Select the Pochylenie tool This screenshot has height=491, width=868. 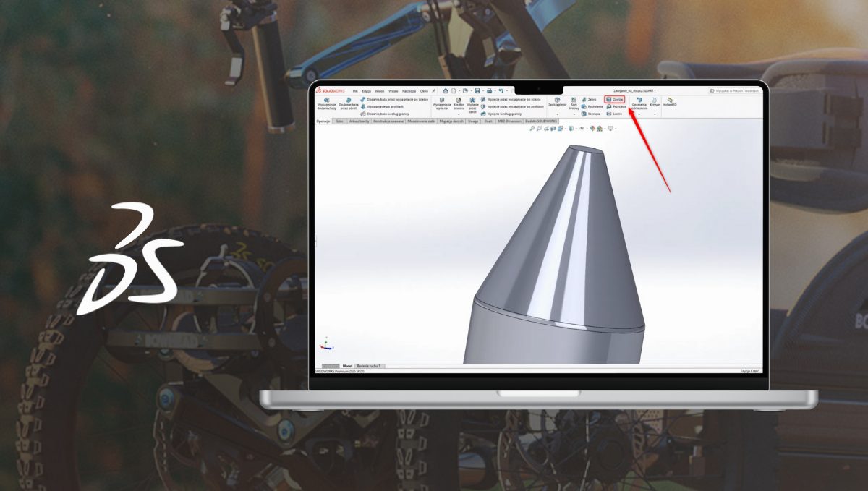(x=592, y=106)
